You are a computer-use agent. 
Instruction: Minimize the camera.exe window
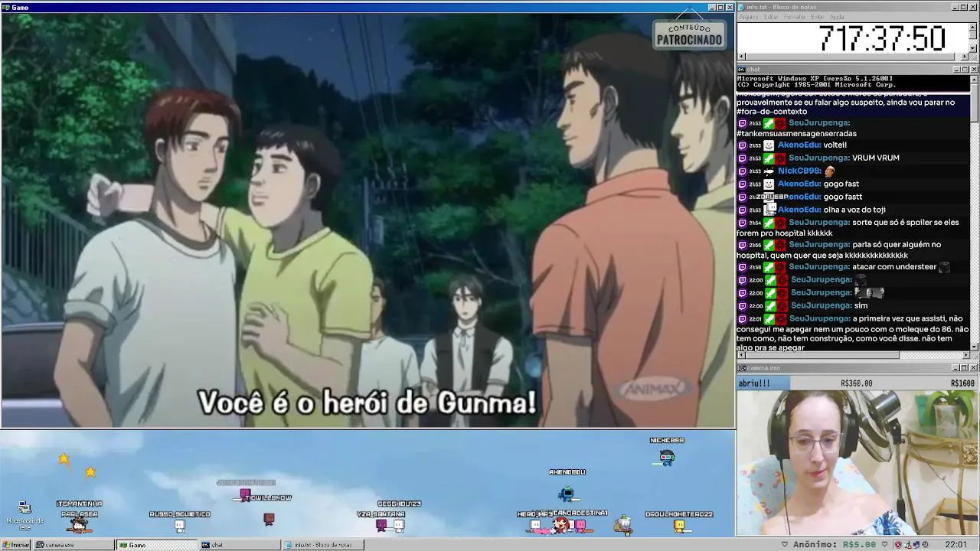(955, 368)
